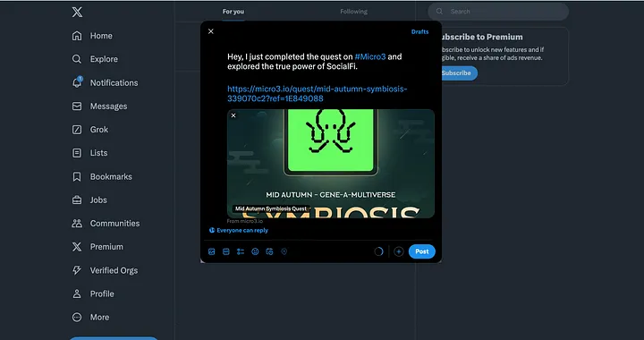Schedule the post
Screen dimensions: 644x340
click(x=269, y=251)
